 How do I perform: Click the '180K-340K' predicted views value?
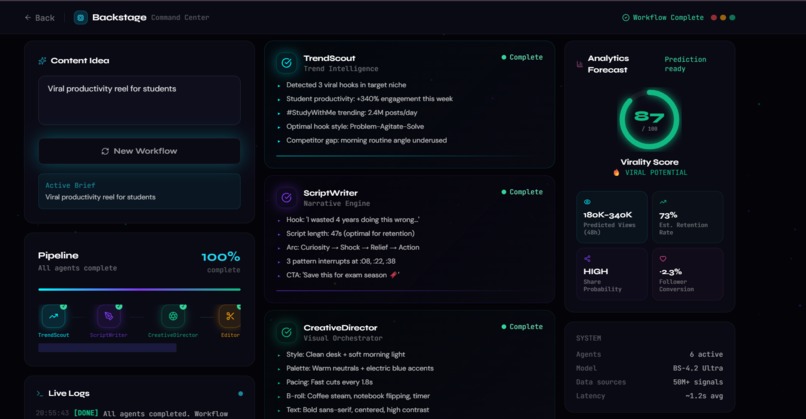coord(608,215)
